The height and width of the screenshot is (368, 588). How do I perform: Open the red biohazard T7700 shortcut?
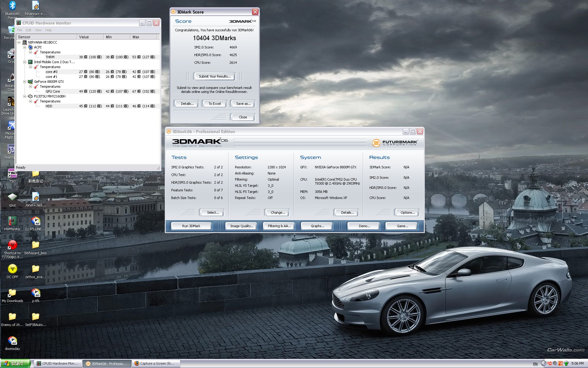12,249
